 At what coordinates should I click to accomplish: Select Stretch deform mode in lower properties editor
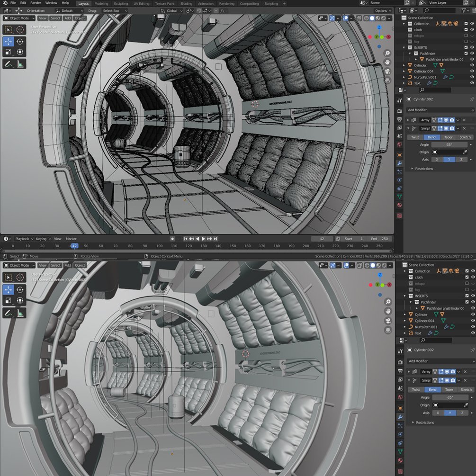pos(466,389)
